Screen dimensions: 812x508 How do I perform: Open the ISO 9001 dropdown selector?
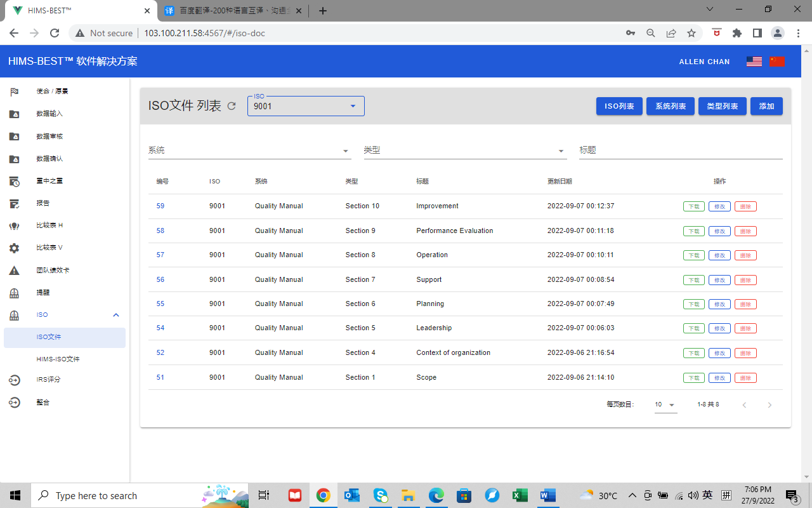[x=306, y=106]
